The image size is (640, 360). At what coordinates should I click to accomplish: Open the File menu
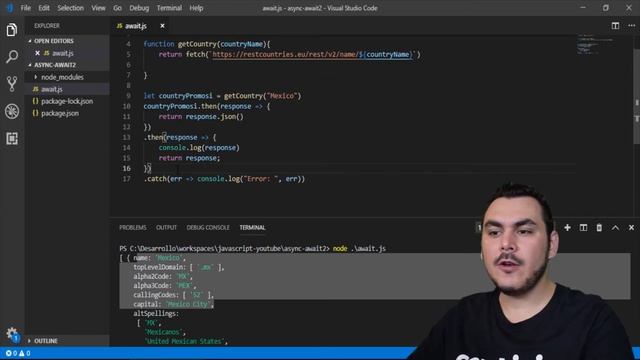pyautogui.click(x=26, y=8)
